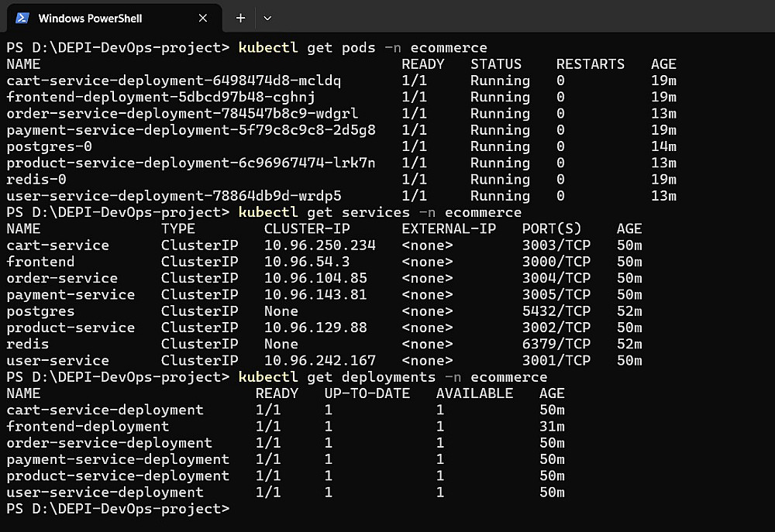Image resolution: width=775 pixels, height=532 pixels.
Task: Click the UP-TO-DATE column header
Action: (367, 393)
